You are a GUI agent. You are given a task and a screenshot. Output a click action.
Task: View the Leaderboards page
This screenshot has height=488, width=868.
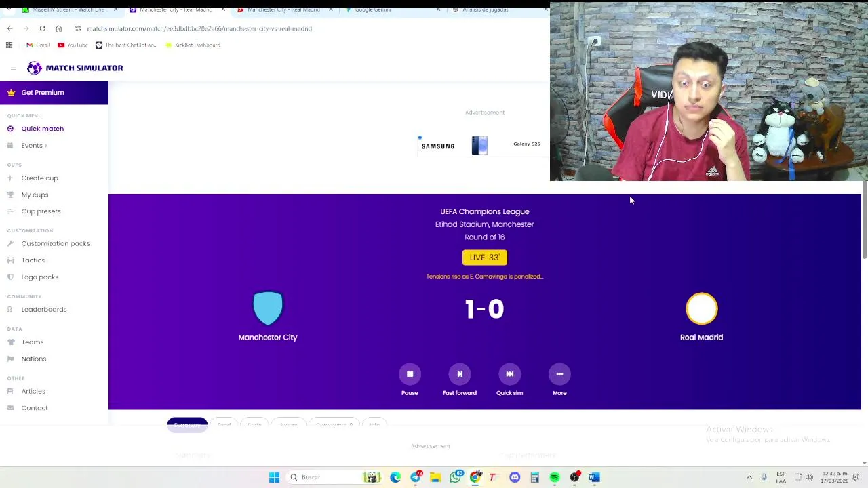pos(43,310)
